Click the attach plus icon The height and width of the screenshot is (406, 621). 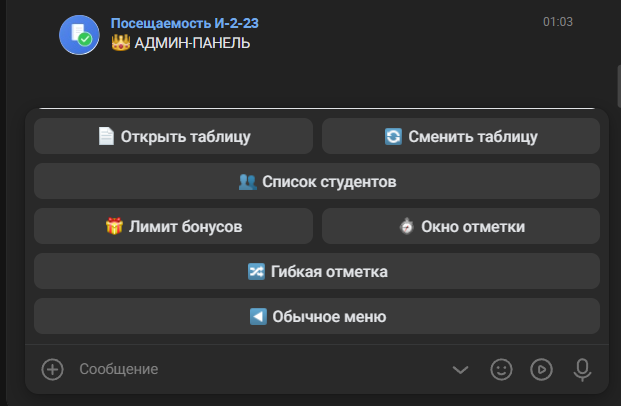[x=52, y=370]
